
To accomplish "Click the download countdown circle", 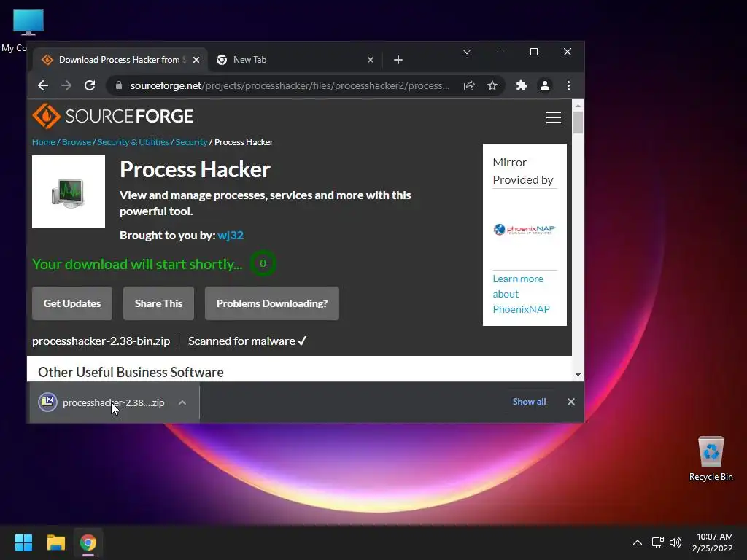I will tap(263, 263).
